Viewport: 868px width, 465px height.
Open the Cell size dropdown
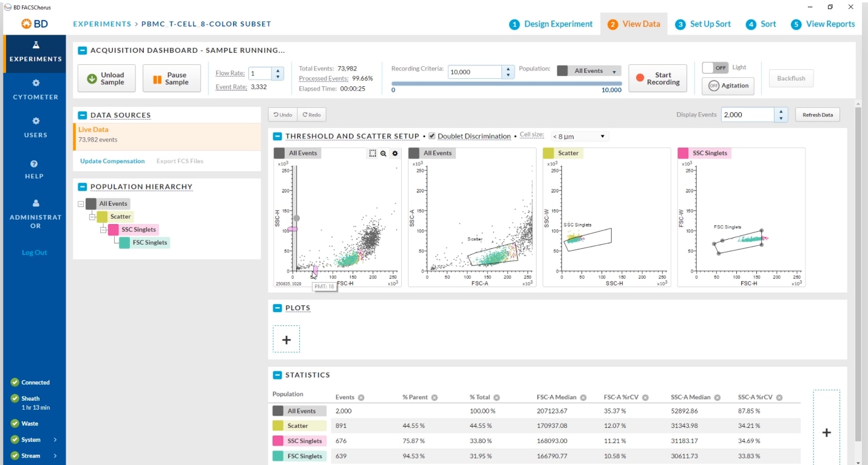(579, 137)
